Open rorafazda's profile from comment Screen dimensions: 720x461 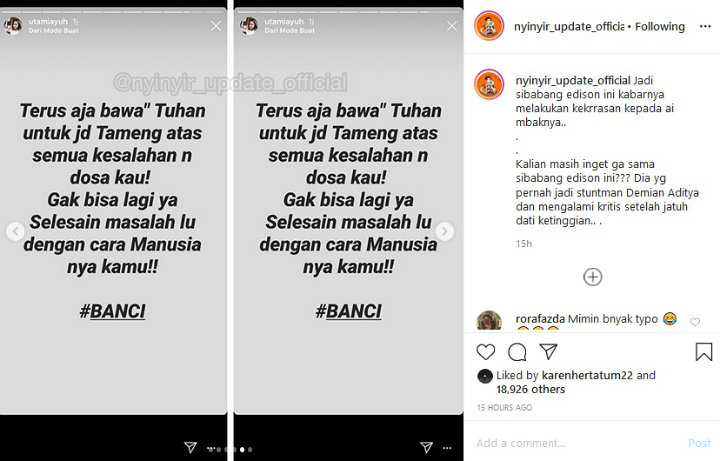(x=540, y=319)
